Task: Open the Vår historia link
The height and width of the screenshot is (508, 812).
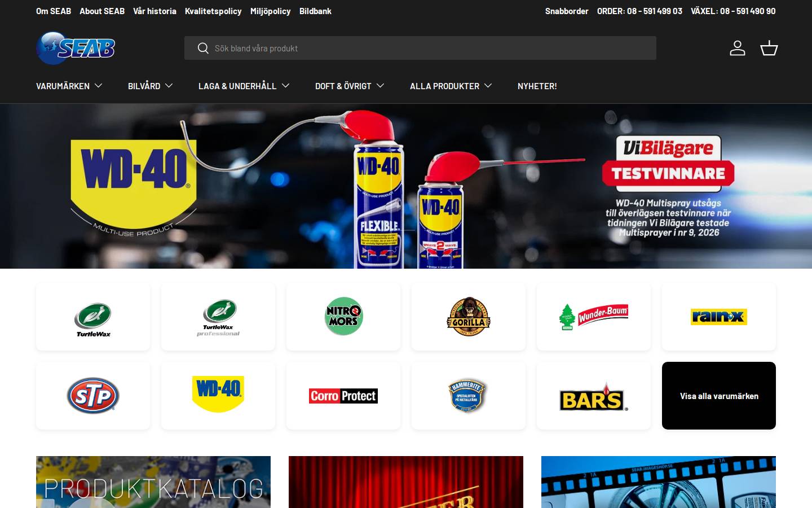Action: (155, 11)
